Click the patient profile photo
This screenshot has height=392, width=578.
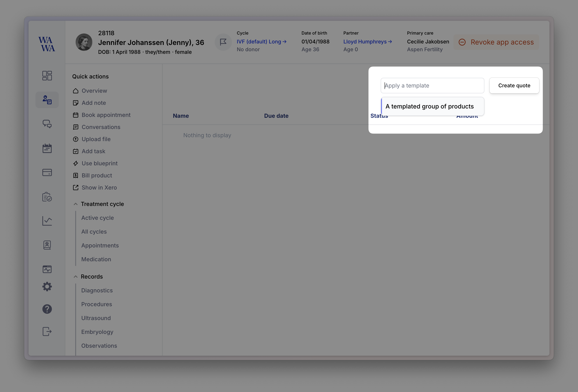(84, 42)
